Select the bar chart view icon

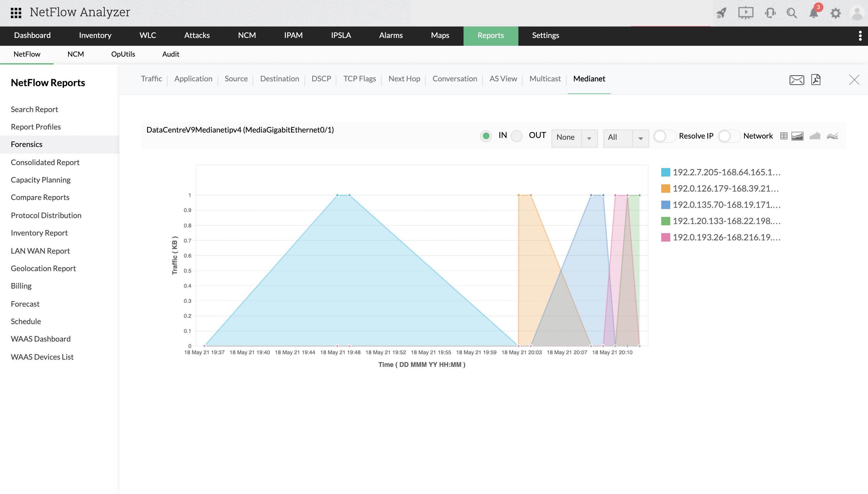pos(815,136)
